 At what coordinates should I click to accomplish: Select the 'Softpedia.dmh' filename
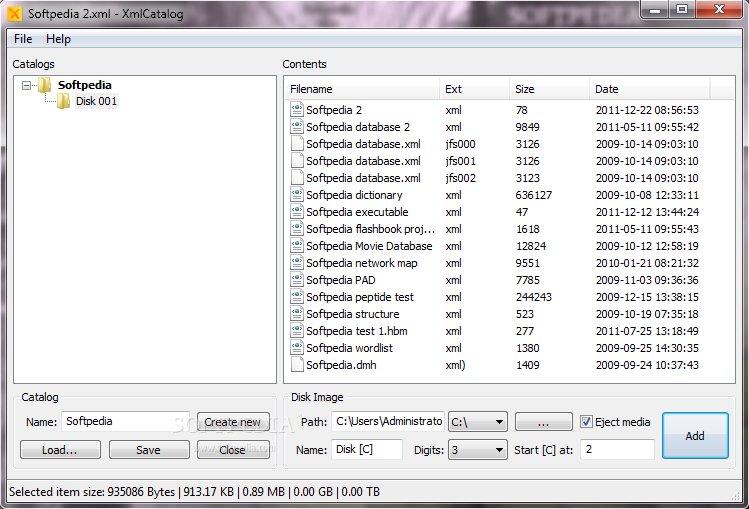(342, 365)
